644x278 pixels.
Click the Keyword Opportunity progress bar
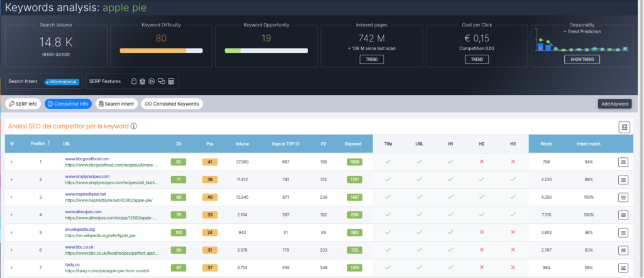(x=266, y=50)
